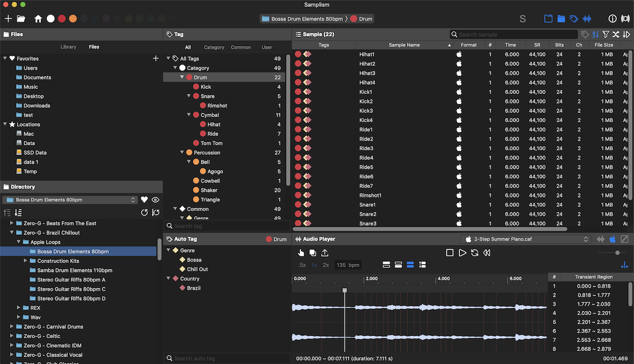Toggle auto-play icon at Sample panel end
The image size is (634, 364).
pyautogui.click(x=627, y=35)
